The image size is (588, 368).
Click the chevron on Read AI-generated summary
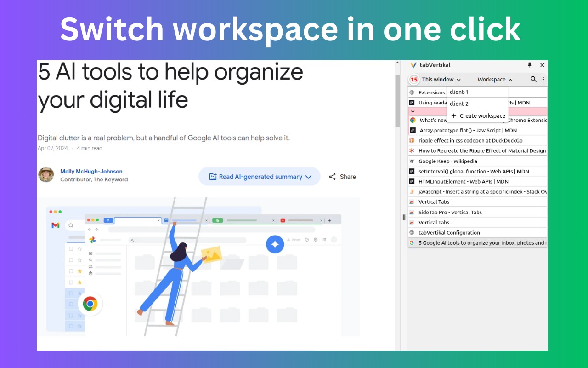308,177
